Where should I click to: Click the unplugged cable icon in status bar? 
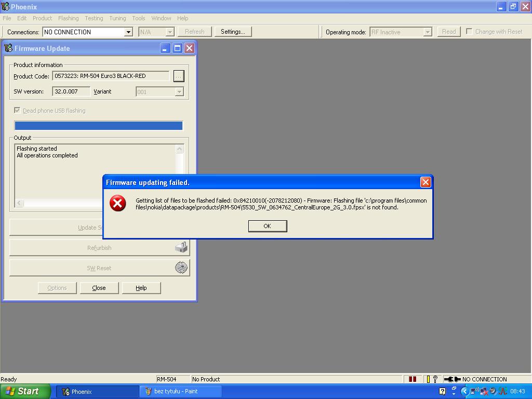coord(453,379)
